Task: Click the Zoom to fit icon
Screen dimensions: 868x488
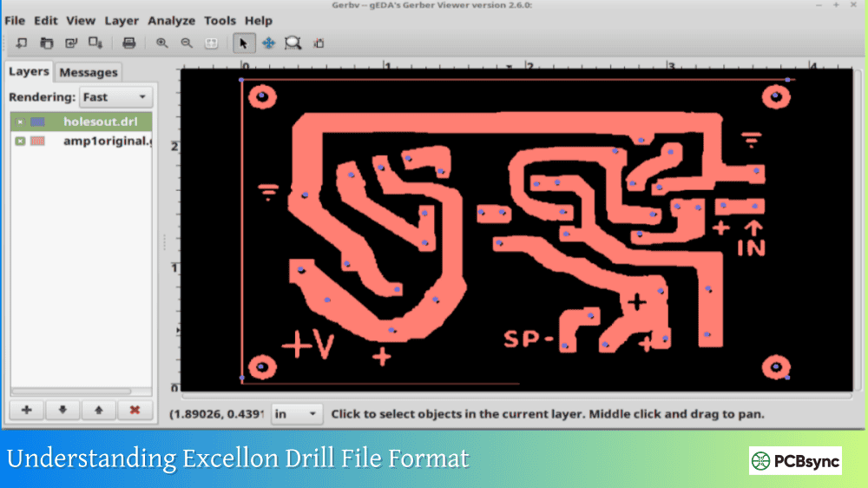Action: click(211, 43)
